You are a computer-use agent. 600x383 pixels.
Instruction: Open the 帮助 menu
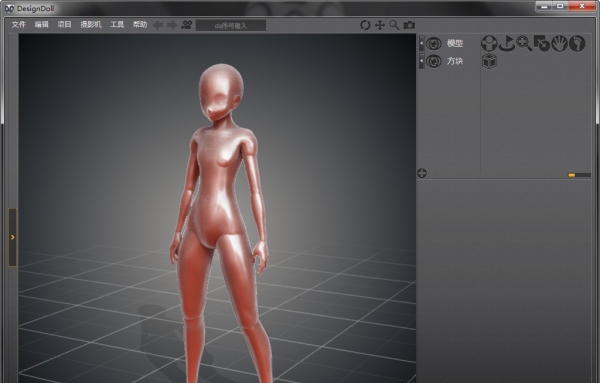pyautogui.click(x=140, y=25)
